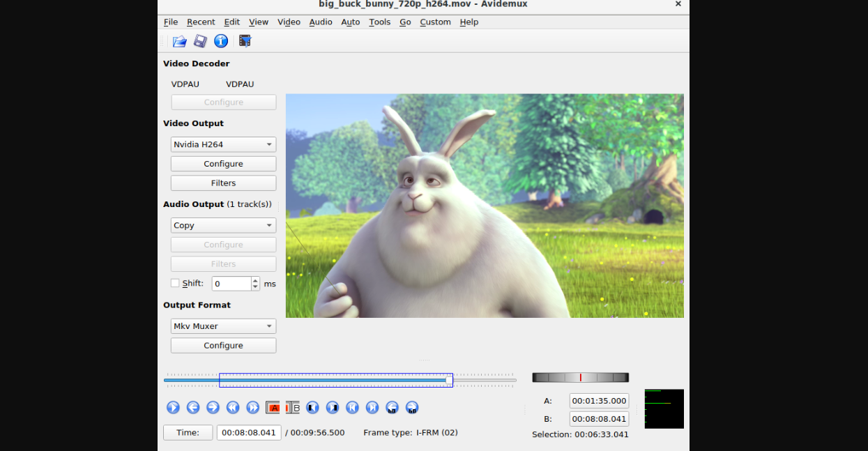Click in the Shift milliseconds input field
The height and width of the screenshot is (451, 868).
pyautogui.click(x=230, y=283)
